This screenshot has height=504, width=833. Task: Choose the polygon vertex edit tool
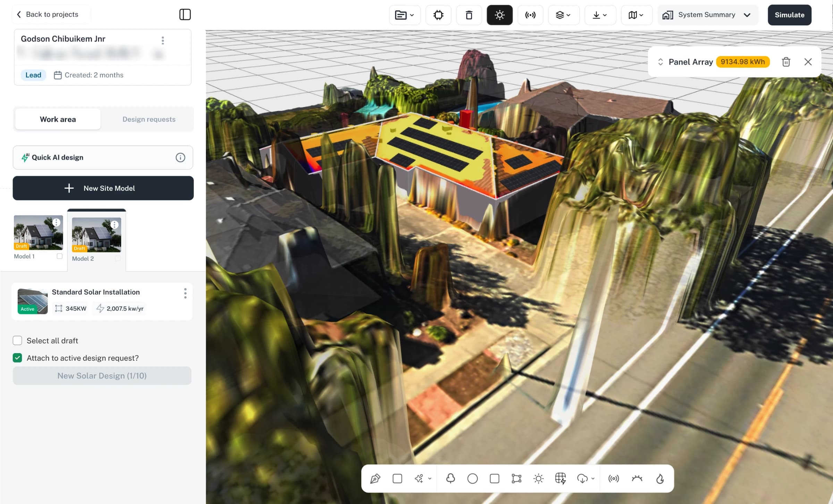tap(516, 478)
